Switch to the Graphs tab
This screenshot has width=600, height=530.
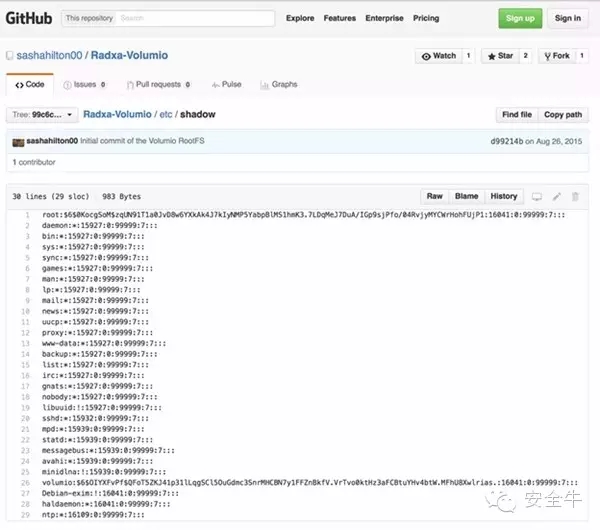click(279, 85)
